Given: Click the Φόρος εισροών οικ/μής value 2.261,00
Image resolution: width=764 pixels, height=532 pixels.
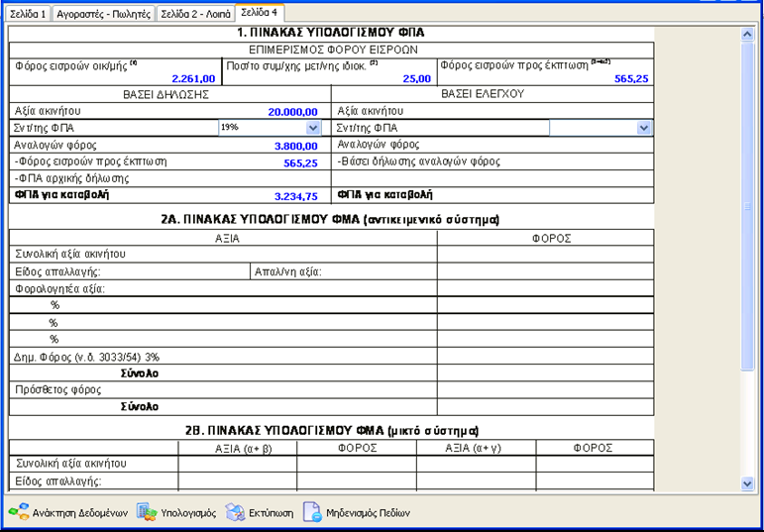Looking at the screenshot, I should coord(193,78).
